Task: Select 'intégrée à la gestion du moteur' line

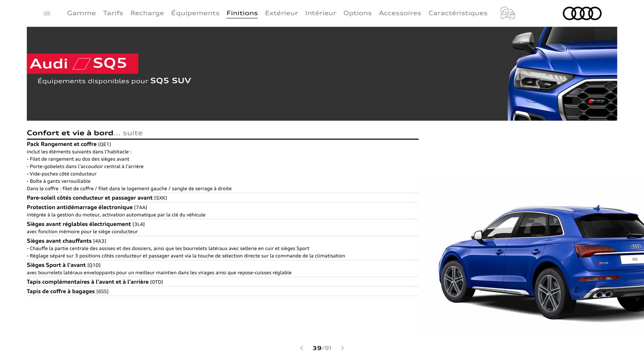Action: click(116, 215)
